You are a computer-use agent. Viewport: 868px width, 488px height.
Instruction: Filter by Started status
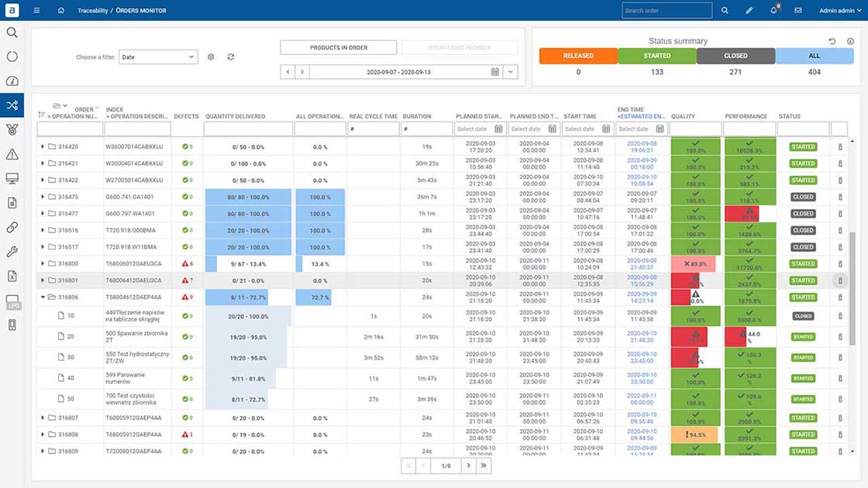click(657, 56)
